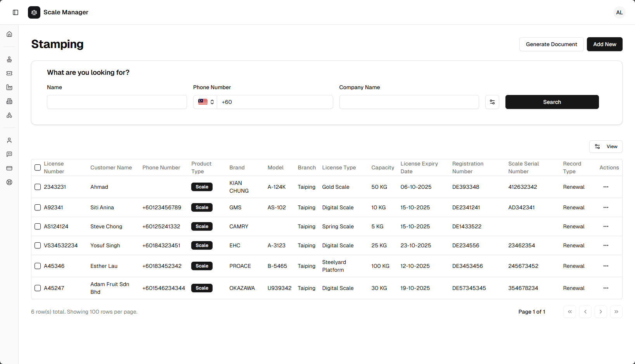The width and height of the screenshot is (635, 364).
Task: Open the Home sidebar icon
Action: coord(9,34)
